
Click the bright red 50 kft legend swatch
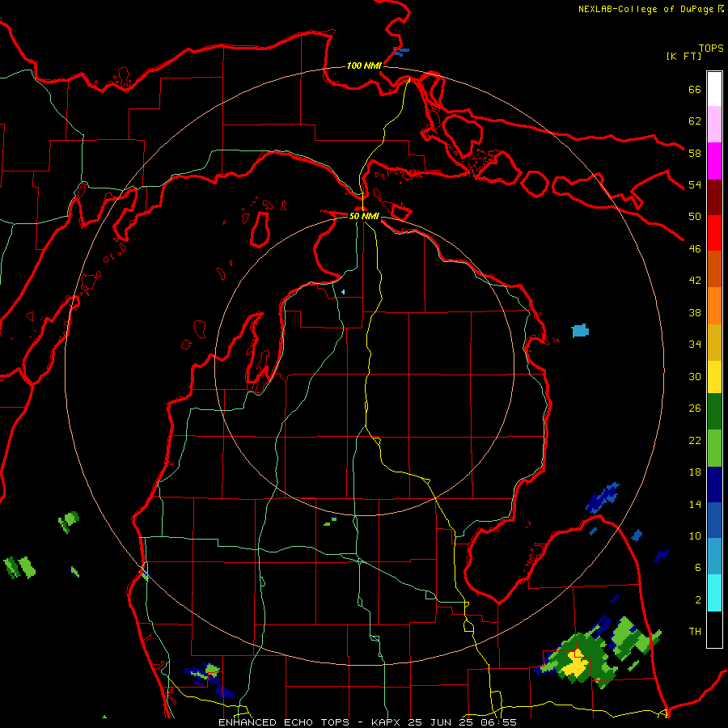click(x=714, y=233)
